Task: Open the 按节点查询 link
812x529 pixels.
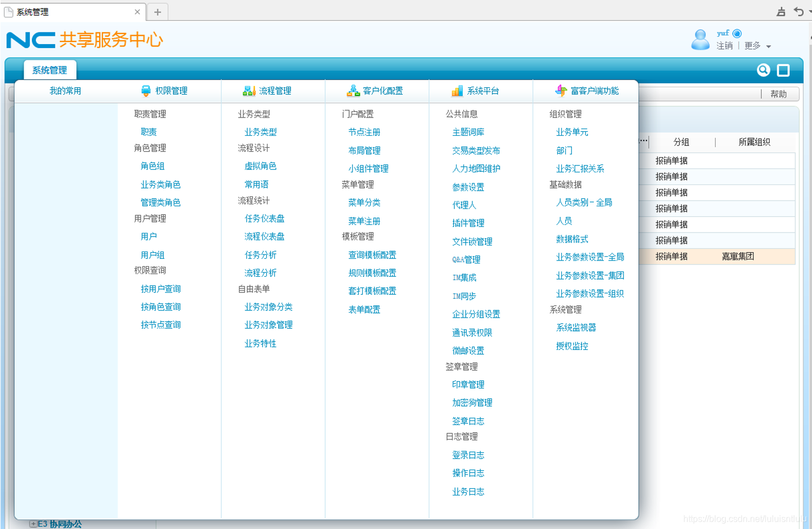Action: [161, 325]
